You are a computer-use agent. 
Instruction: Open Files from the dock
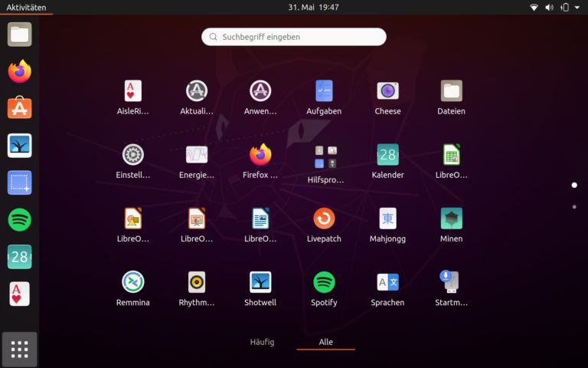[x=19, y=34]
